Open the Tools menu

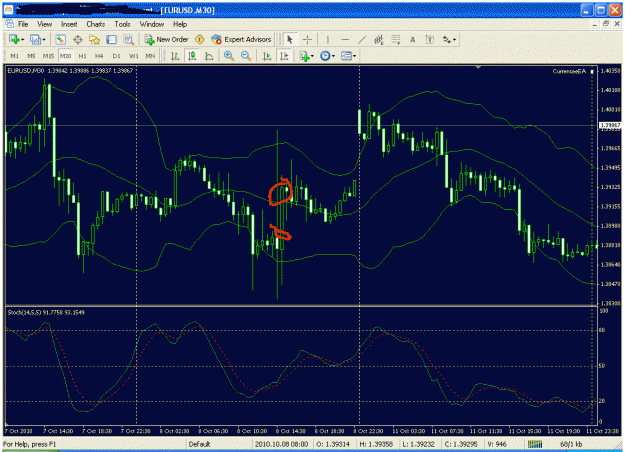coord(122,24)
